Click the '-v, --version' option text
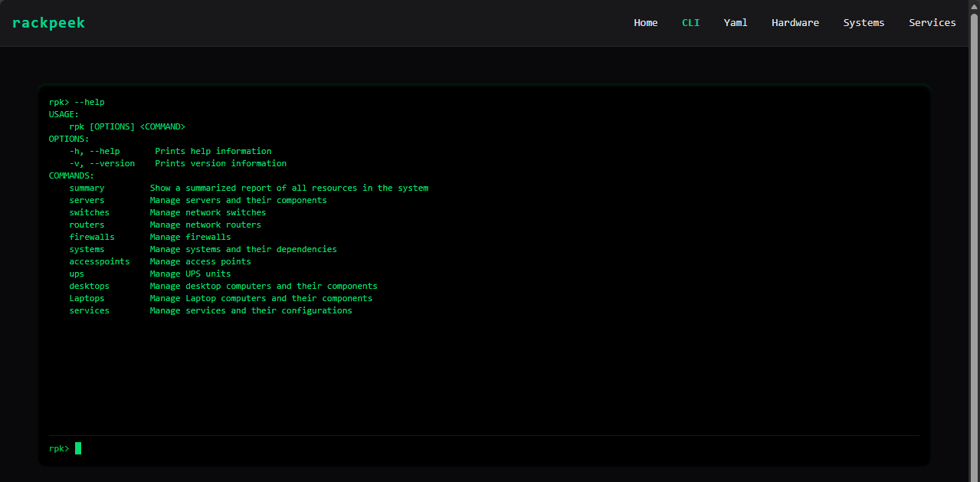Screen dimensions: 980x482 (102, 163)
